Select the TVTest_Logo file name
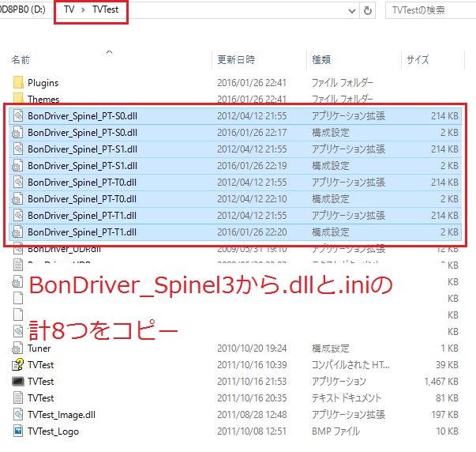 [53, 431]
